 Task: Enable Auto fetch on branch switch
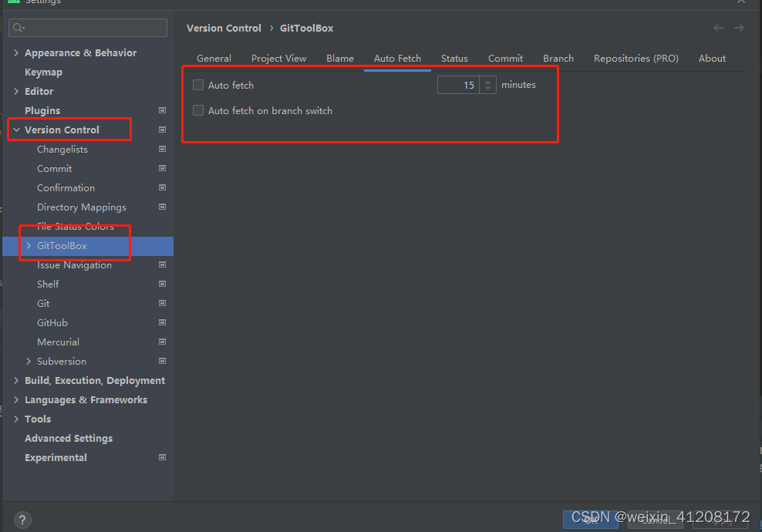[x=198, y=110]
